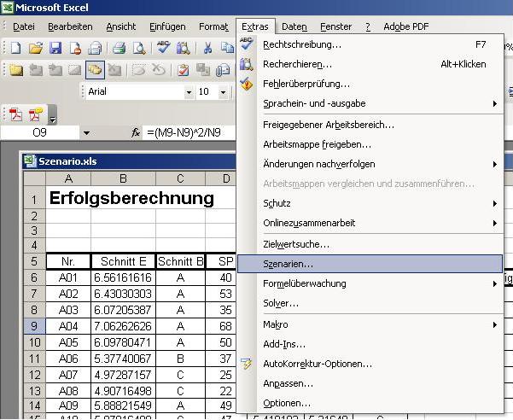Click the Cut scissors icon

click(207, 48)
